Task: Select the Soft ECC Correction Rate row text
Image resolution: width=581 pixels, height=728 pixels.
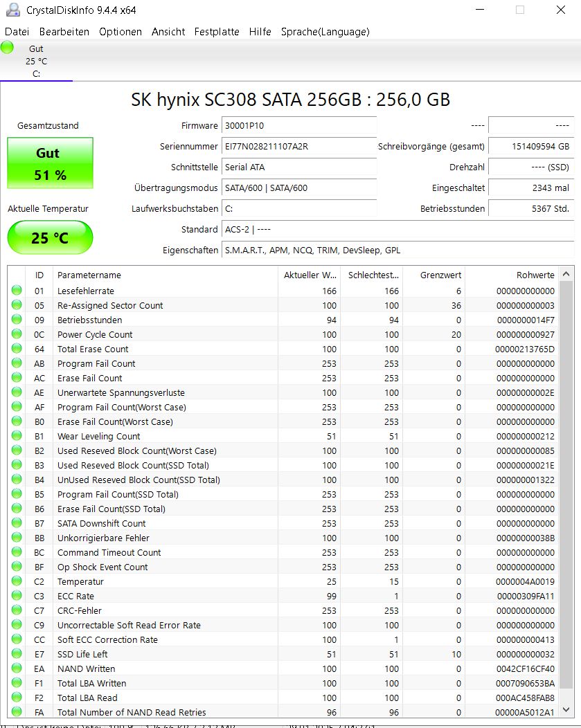Action: pyautogui.click(x=108, y=640)
